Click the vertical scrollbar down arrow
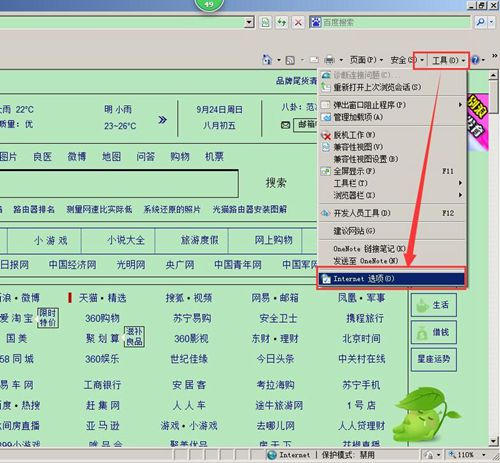This screenshot has width=500, height=463. (494, 442)
